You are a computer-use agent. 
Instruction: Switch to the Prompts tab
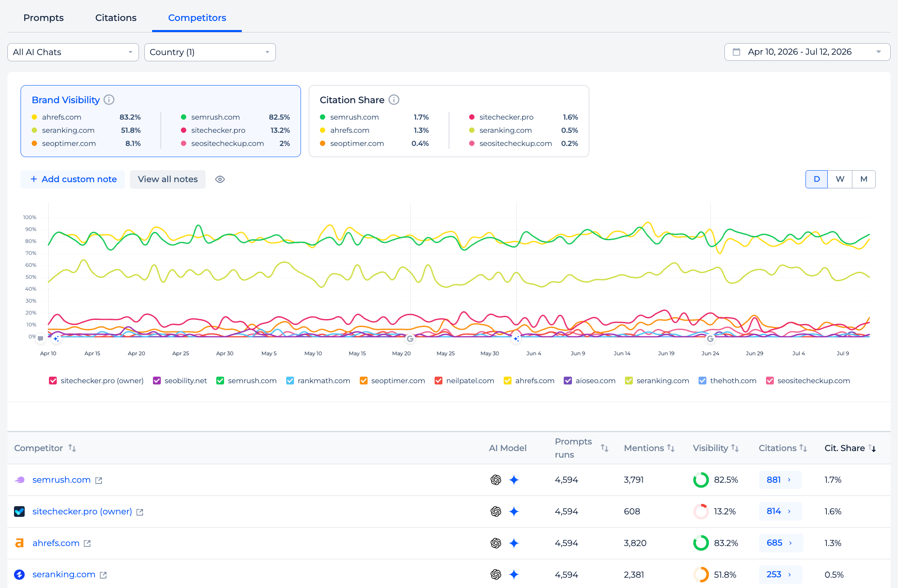(x=44, y=18)
